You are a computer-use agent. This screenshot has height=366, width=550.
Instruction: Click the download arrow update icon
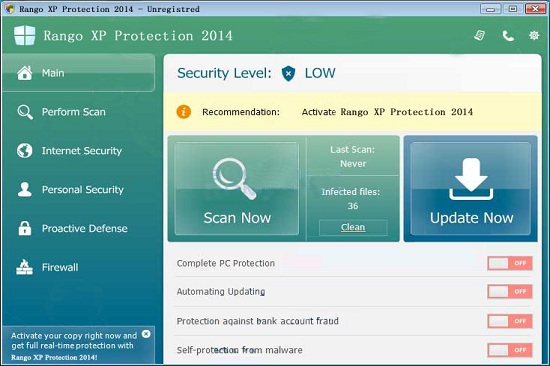pyautogui.click(x=471, y=179)
